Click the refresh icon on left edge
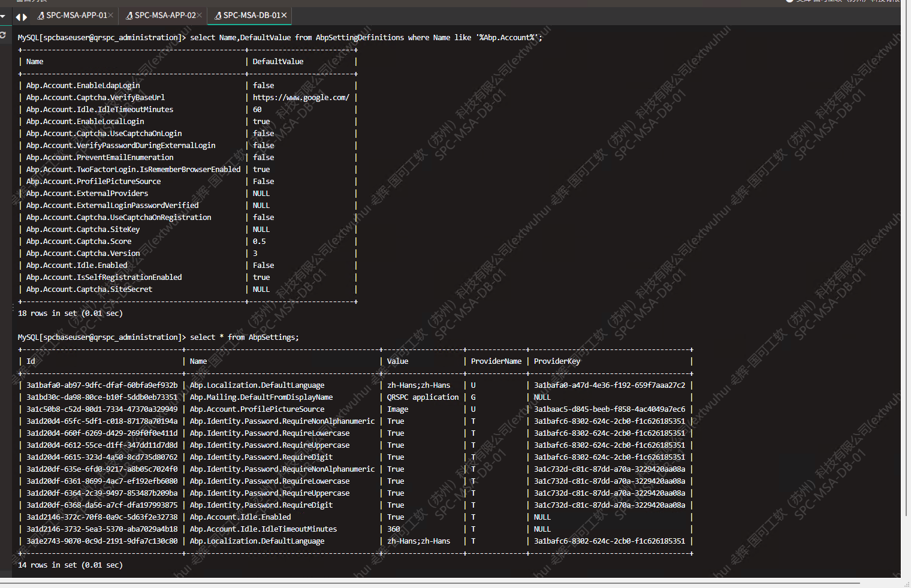 click(3, 35)
